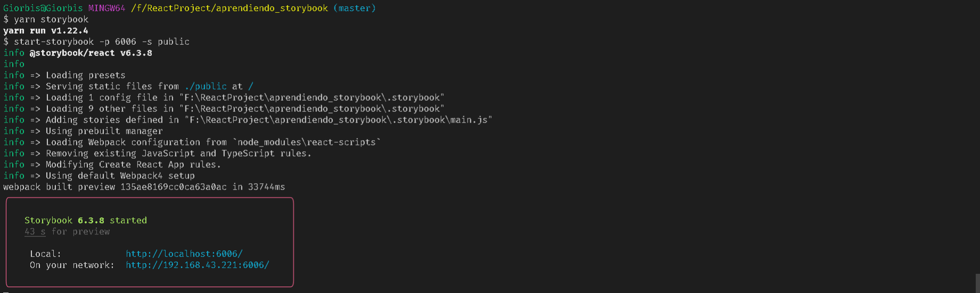Viewport: 980px width, 293px height.
Task: Open the localhost:6006 local URL
Action: (x=184, y=254)
